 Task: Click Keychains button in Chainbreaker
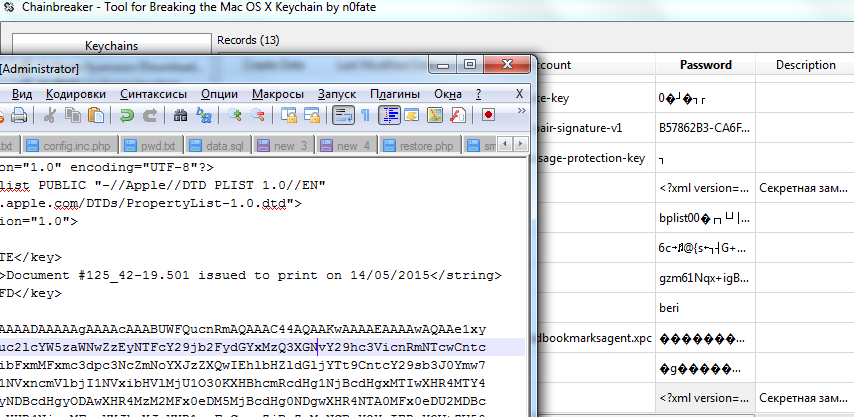pyautogui.click(x=112, y=46)
